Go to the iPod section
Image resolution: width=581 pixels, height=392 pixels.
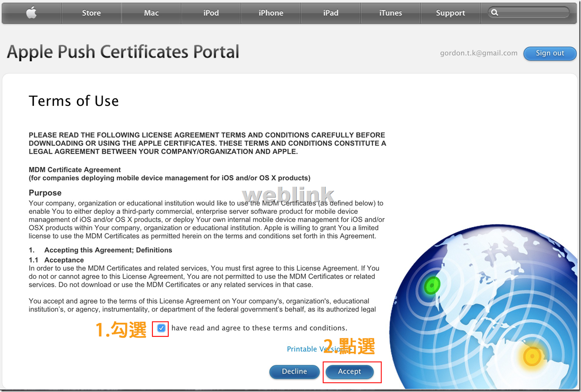211,13
